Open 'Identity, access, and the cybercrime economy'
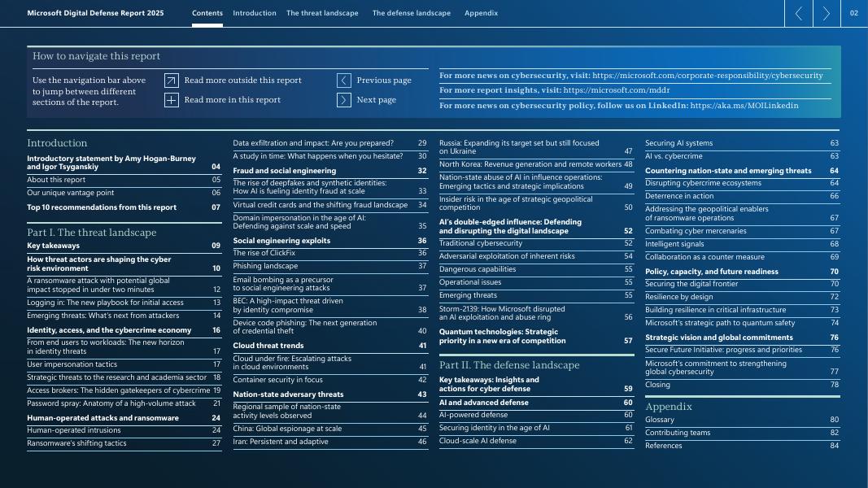868x488 pixels. [x=124, y=330]
